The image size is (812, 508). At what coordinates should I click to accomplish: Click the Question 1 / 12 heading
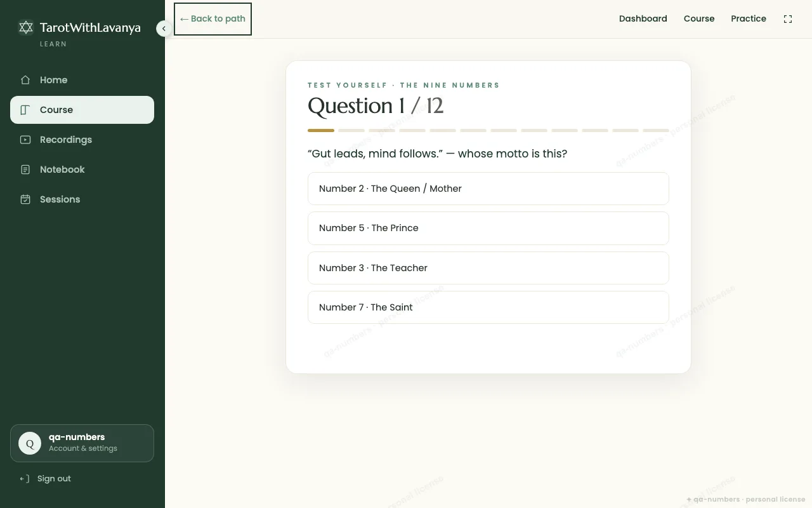pos(376,105)
